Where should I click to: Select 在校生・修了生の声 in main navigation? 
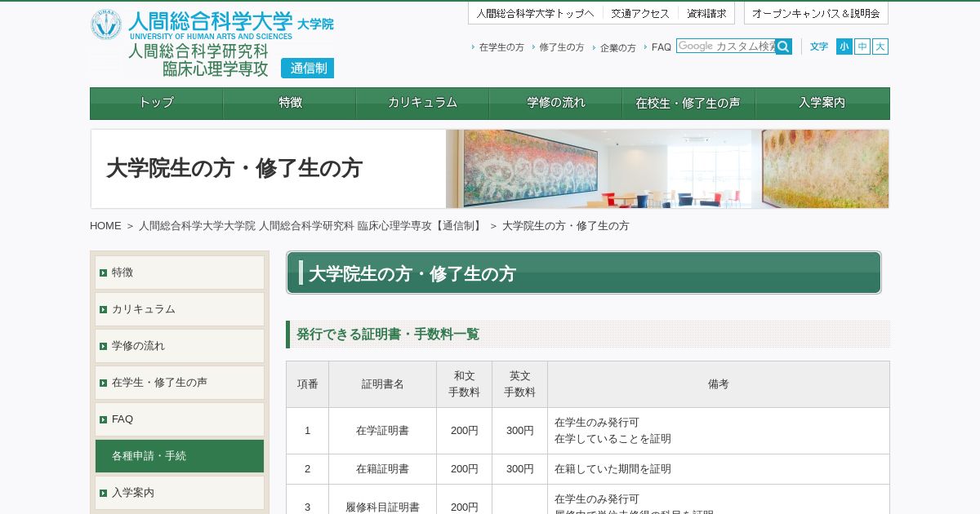[x=689, y=104]
